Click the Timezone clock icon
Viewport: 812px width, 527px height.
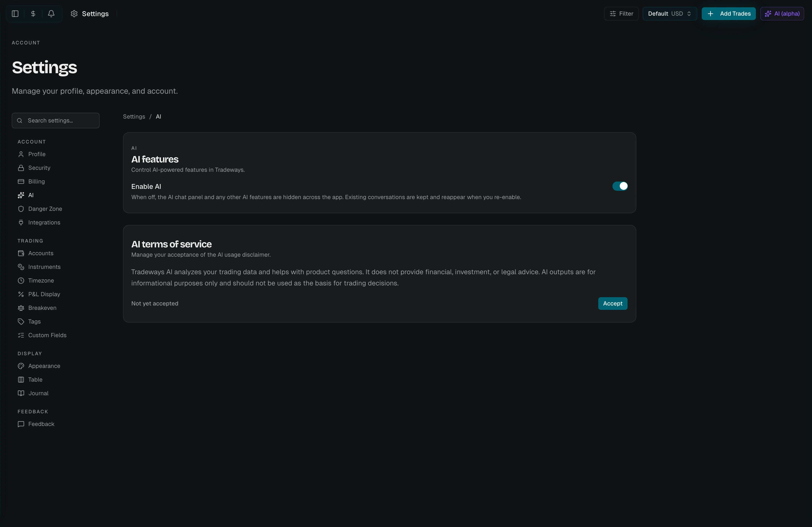(21, 280)
